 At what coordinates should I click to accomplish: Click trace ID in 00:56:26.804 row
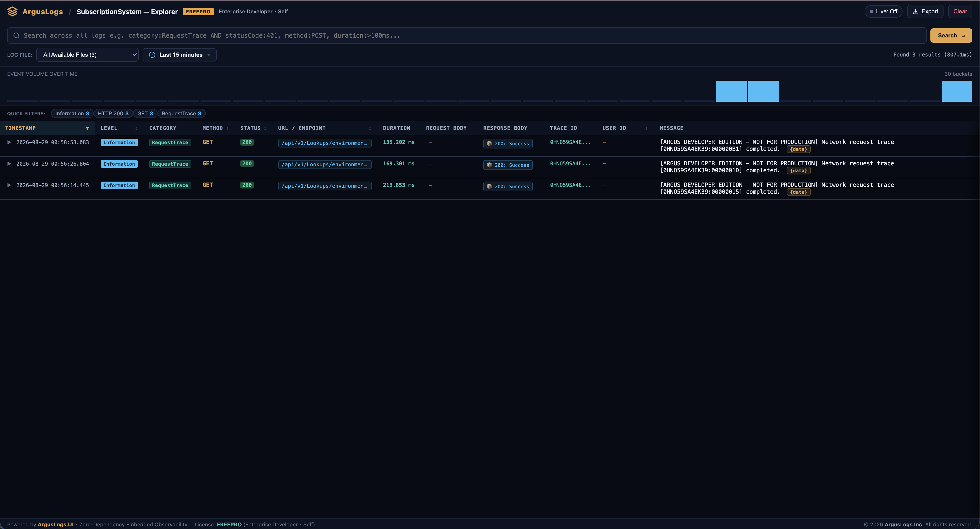click(570, 163)
